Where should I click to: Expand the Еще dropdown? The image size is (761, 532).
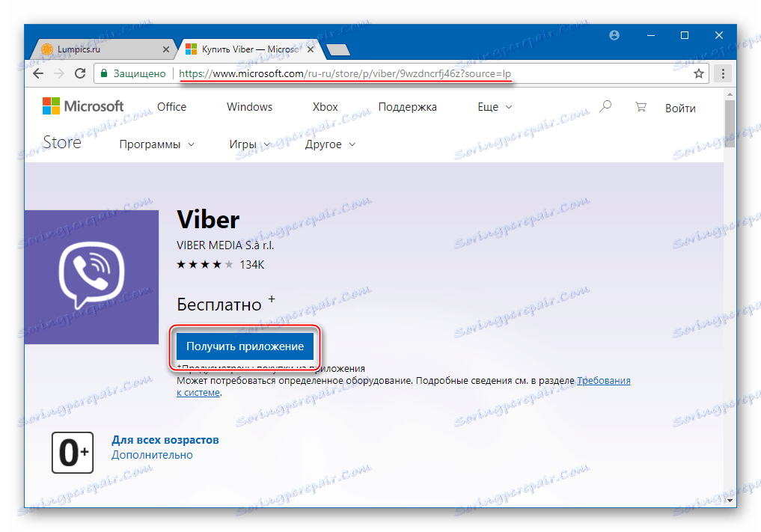pos(495,107)
